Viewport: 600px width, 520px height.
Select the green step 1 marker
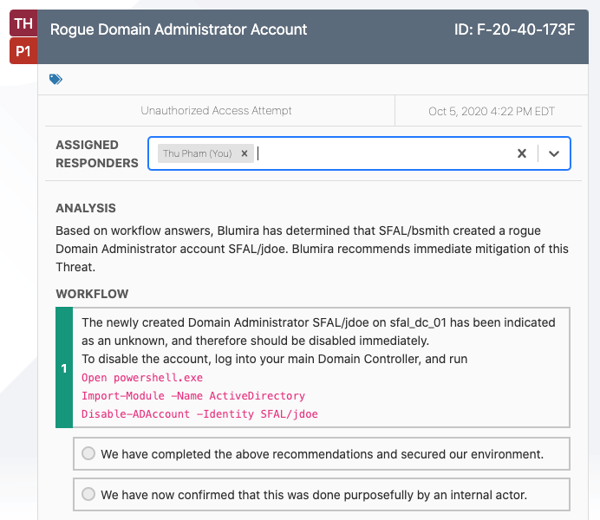(x=64, y=368)
